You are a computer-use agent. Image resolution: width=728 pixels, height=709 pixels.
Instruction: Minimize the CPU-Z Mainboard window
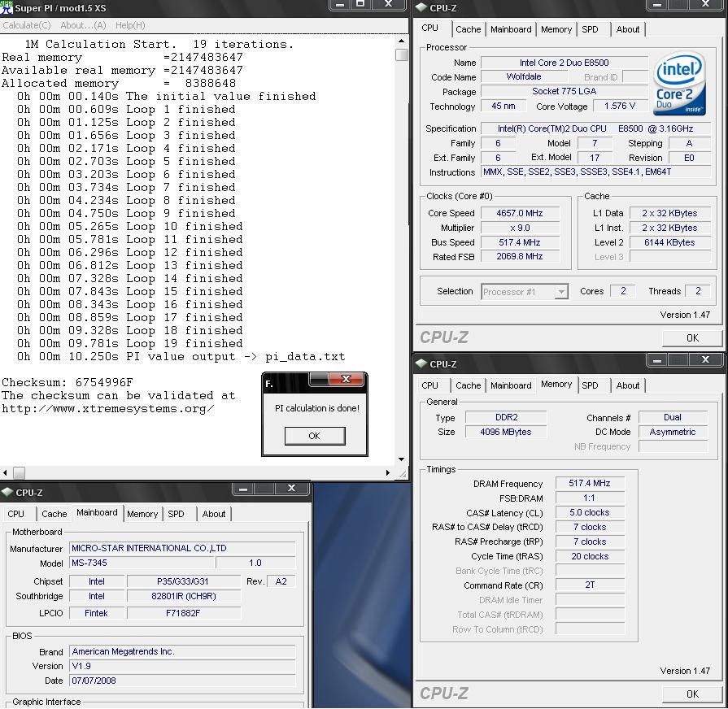point(243,489)
